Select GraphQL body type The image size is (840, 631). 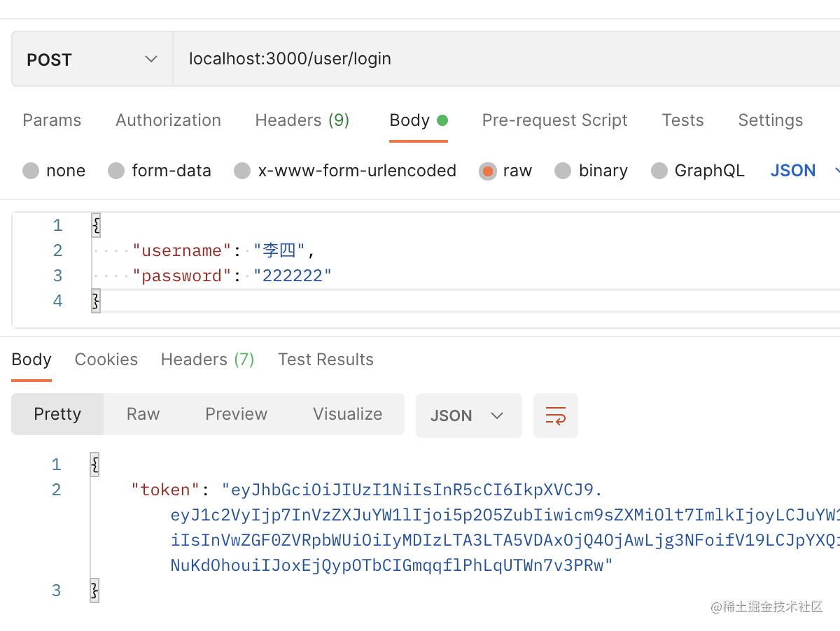coord(659,171)
